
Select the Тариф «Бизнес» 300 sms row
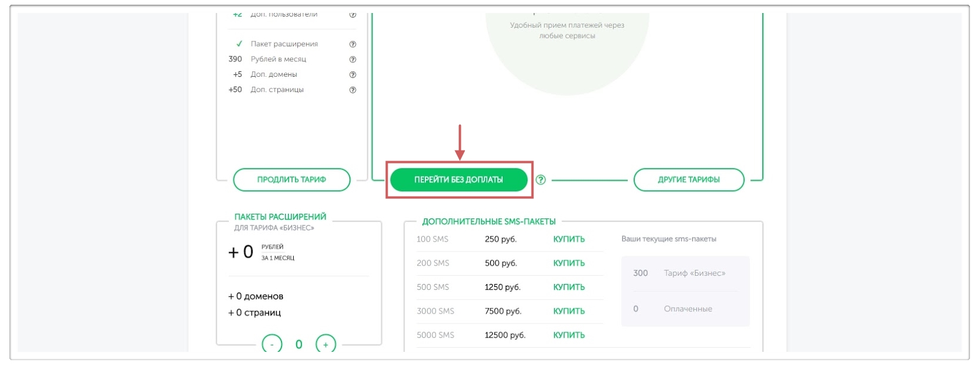(685, 273)
